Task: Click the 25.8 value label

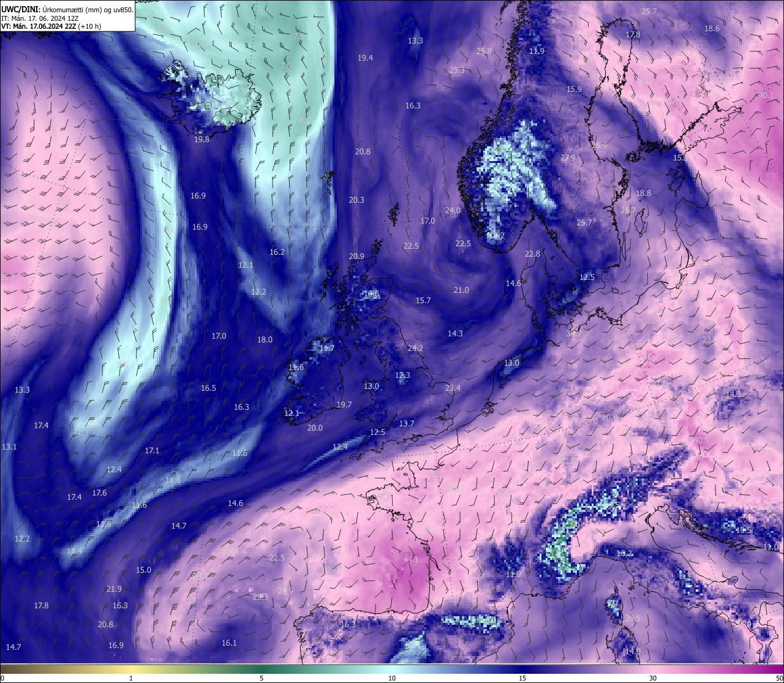Action: [x=484, y=51]
